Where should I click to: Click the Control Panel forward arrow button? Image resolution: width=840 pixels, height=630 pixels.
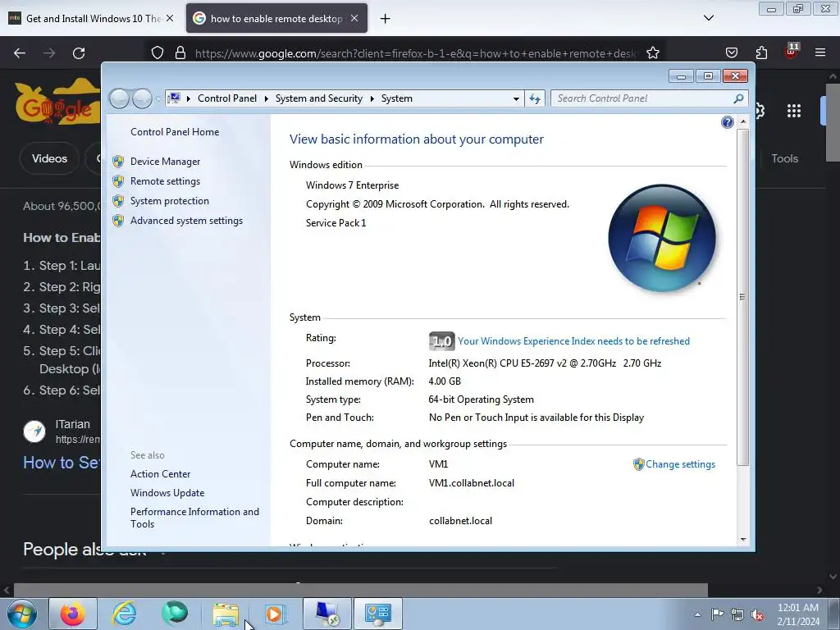(142, 98)
